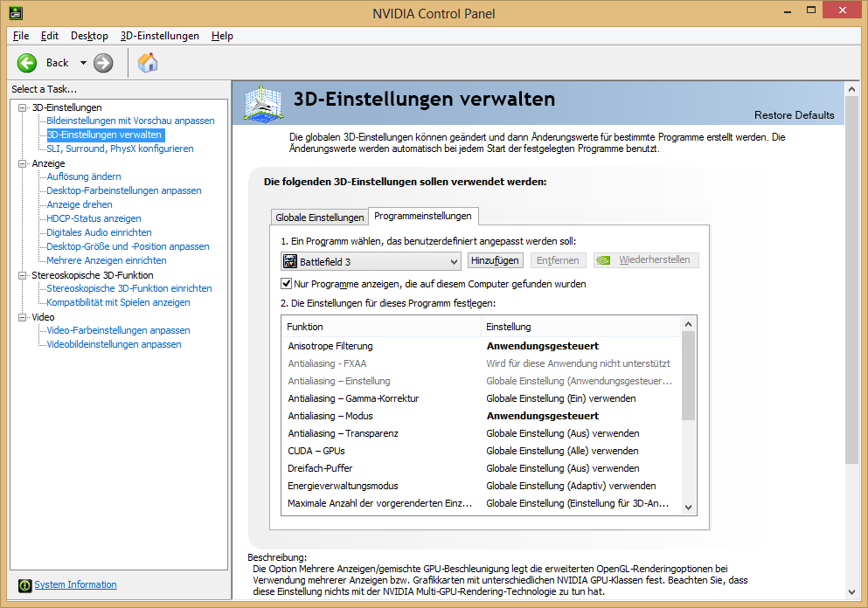868x608 pixels.
Task: Click the Funktion column header
Action: 381,327
